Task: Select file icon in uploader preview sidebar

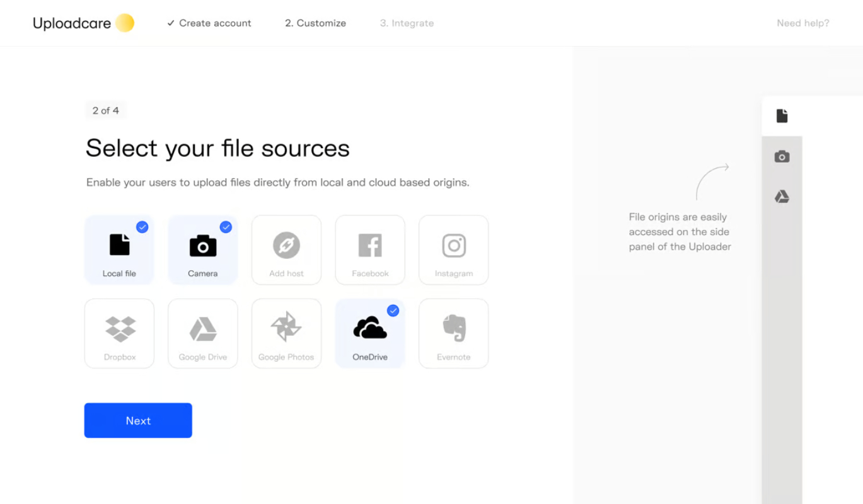Action: coord(782,116)
